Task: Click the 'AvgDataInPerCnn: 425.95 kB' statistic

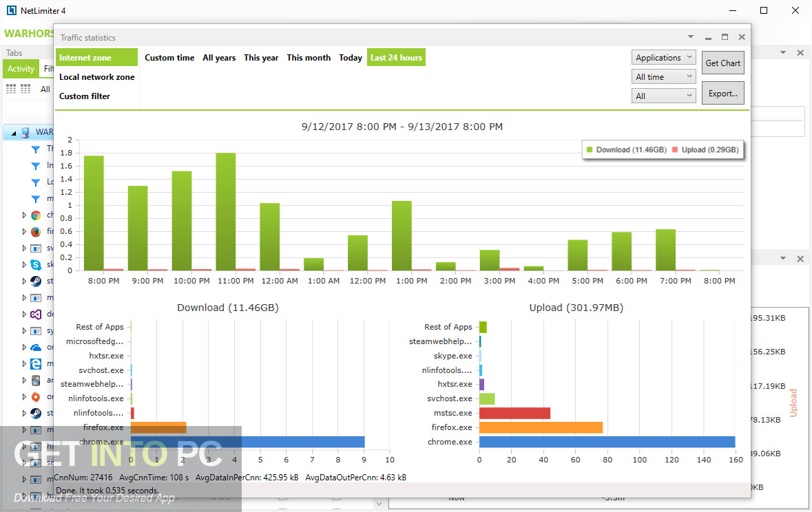Action: [247, 478]
